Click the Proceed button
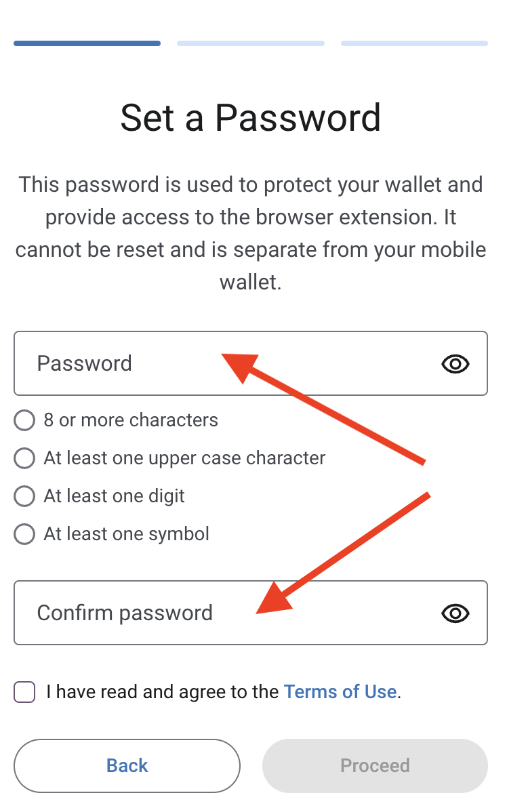Viewport: 507px width, 812px height. [x=375, y=765]
